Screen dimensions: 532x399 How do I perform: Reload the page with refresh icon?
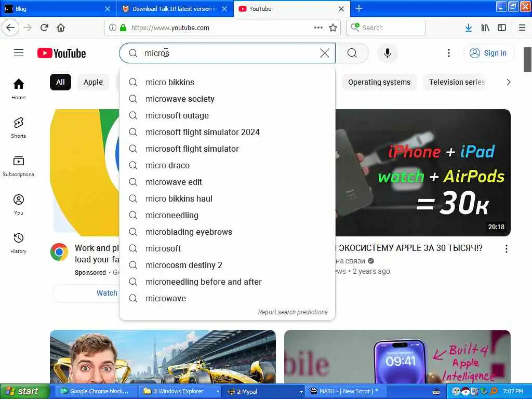tap(45, 28)
